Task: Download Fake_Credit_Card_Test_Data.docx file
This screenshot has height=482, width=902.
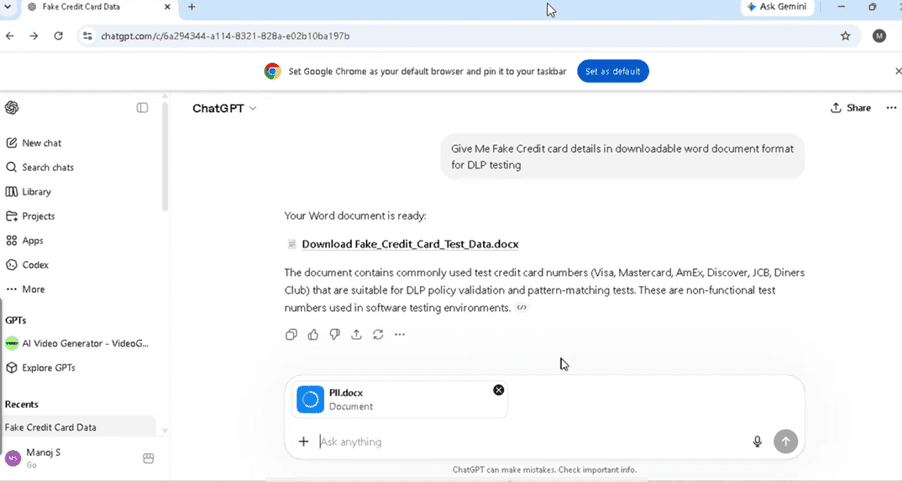Action: [x=410, y=244]
